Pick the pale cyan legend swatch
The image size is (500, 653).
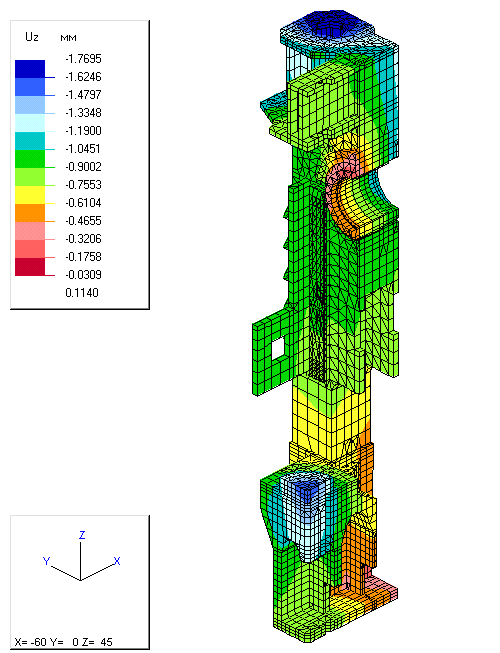[30, 123]
